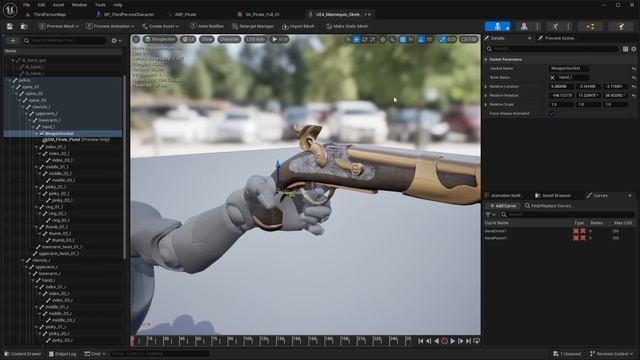Expand the Relative Rotation property

(486, 96)
